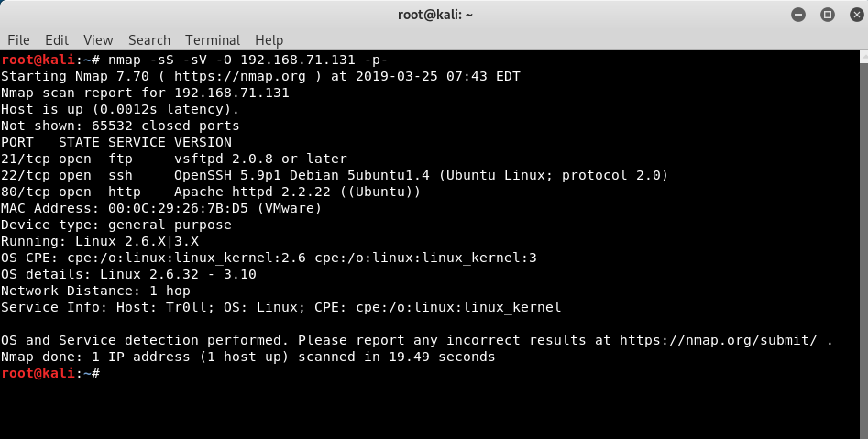Click the 22/tcp ssh OpenSSH line
Image resolution: width=868 pixels, height=439 pixels.
tap(335, 175)
